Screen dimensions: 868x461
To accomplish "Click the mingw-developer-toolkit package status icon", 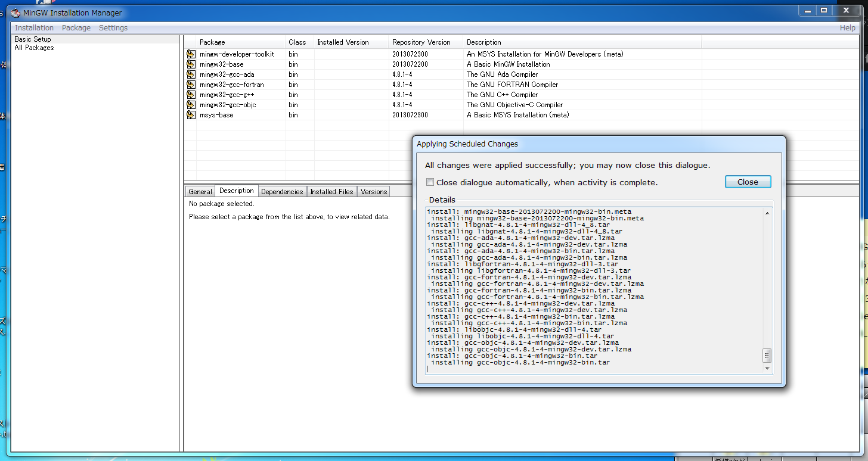I will tap(191, 54).
